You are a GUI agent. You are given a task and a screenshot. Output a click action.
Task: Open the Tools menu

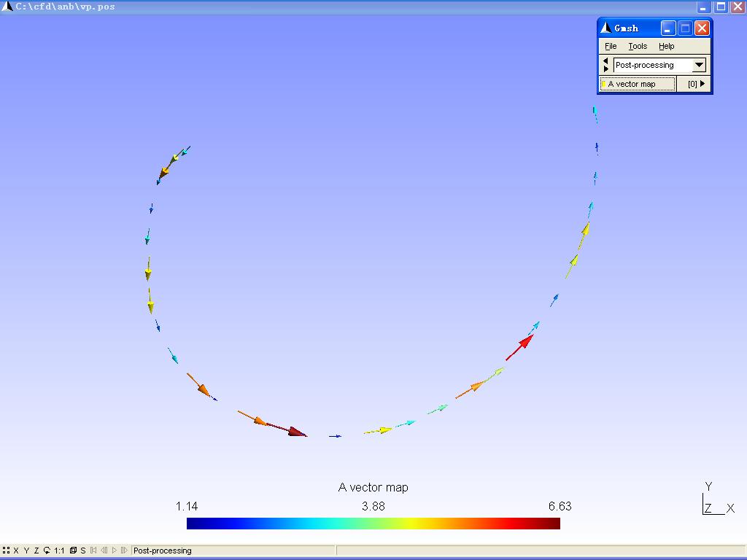[x=638, y=46]
